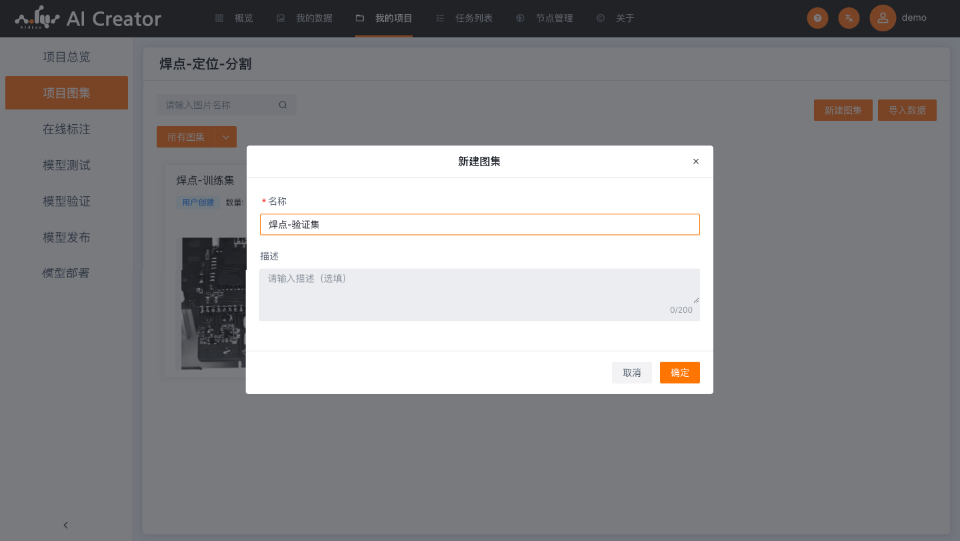Click the 取消 cancel button
The width and height of the screenshot is (960, 541).
pos(632,373)
